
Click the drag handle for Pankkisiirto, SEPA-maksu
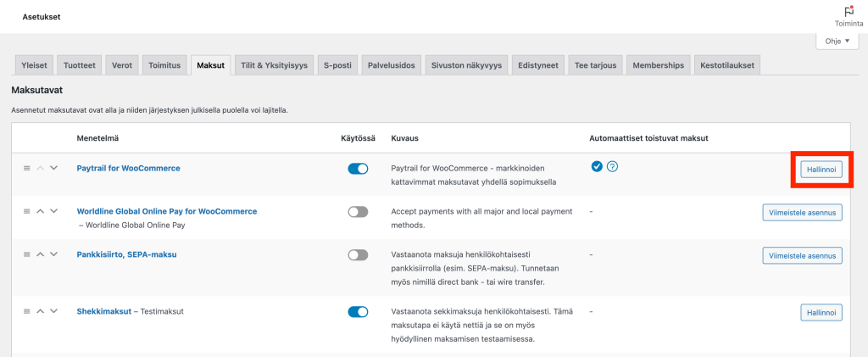(x=26, y=254)
